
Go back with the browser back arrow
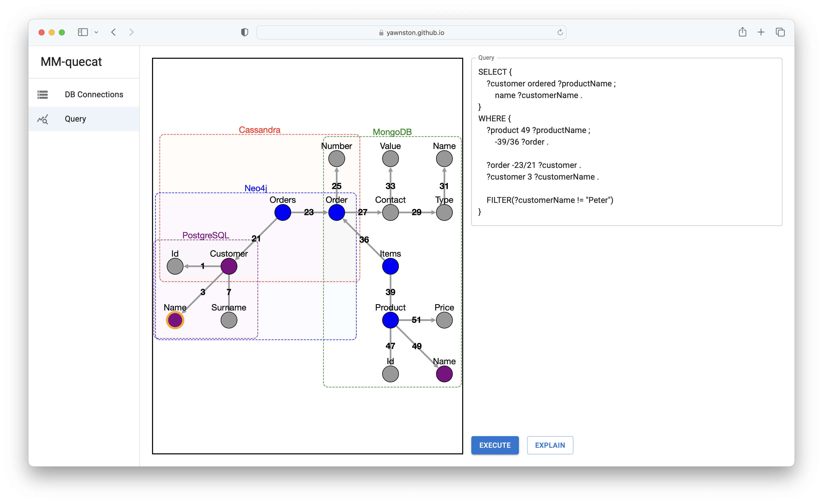pos(114,32)
